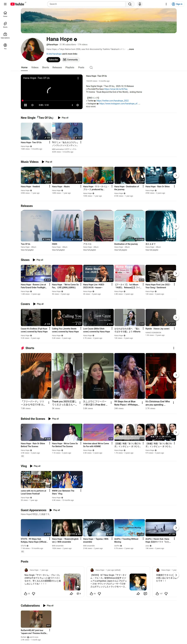The image size is (187, 644).
Task: Play all Covers videos
Action: click(38, 304)
